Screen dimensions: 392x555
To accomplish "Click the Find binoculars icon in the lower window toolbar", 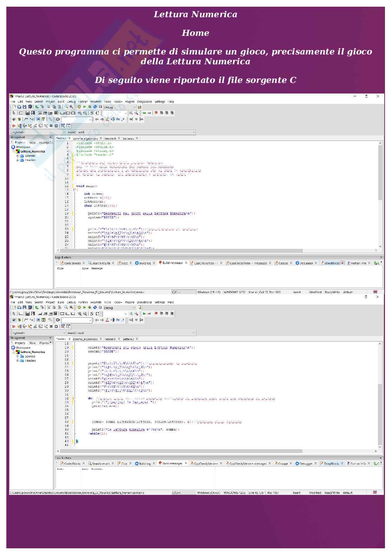I will click(x=66, y=307).
